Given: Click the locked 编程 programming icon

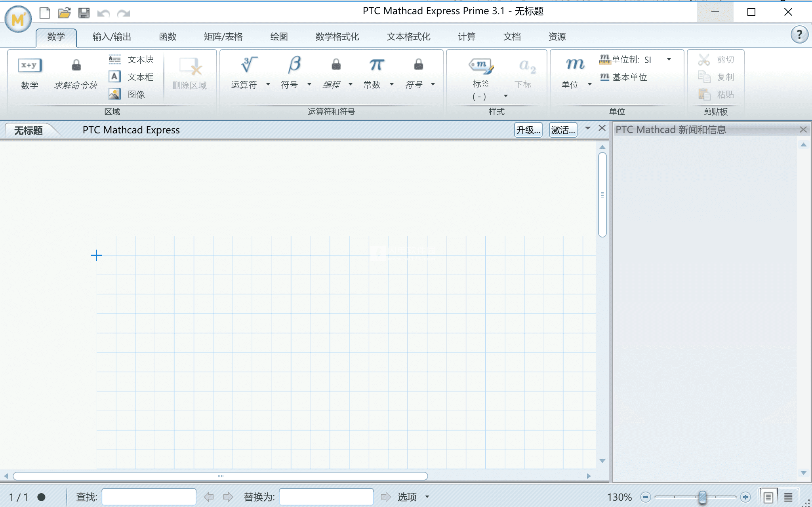Looking at the screenshot, I should (336, 64).
